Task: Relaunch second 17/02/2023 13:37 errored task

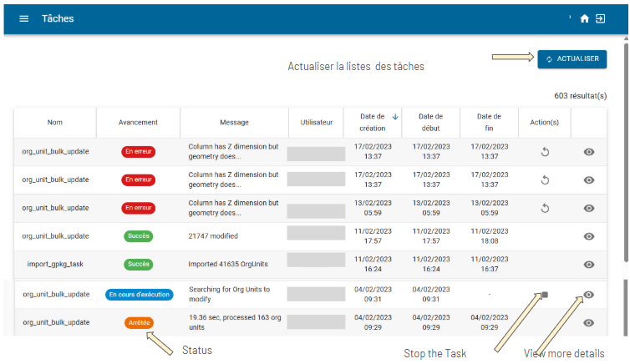Action: [x=545, y=179]
